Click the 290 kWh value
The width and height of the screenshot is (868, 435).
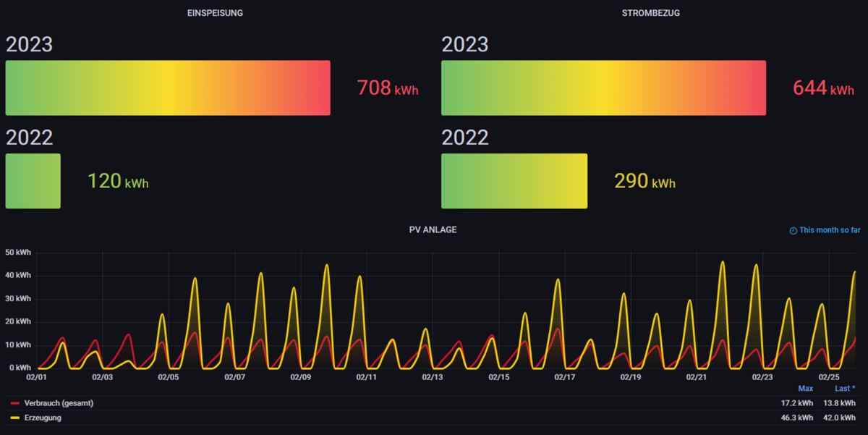[x=644, y=181]
